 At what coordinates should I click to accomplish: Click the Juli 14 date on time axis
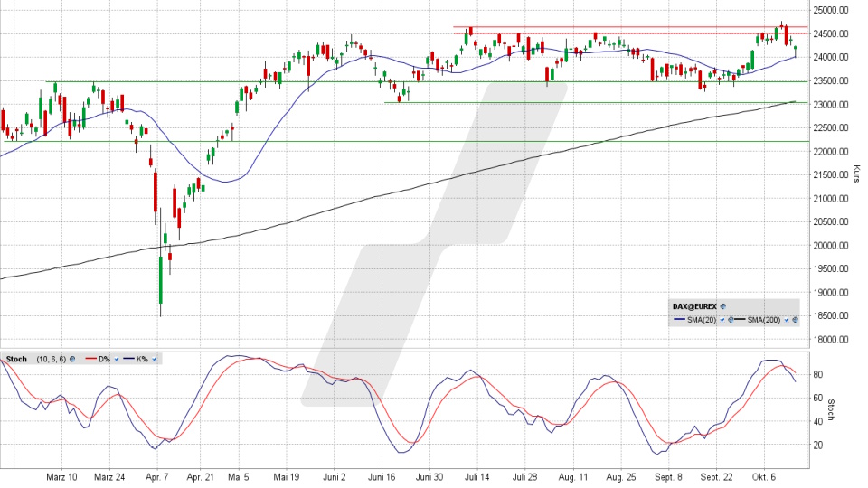479,476
